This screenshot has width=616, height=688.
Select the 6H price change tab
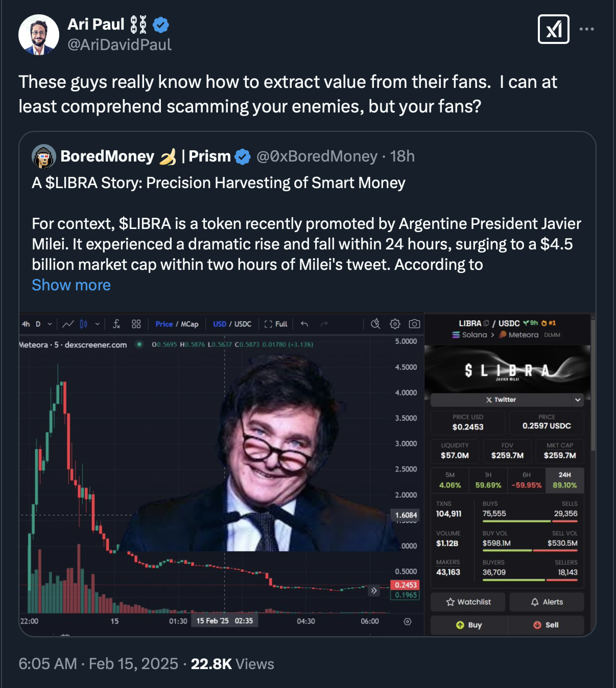coord(526,480)
